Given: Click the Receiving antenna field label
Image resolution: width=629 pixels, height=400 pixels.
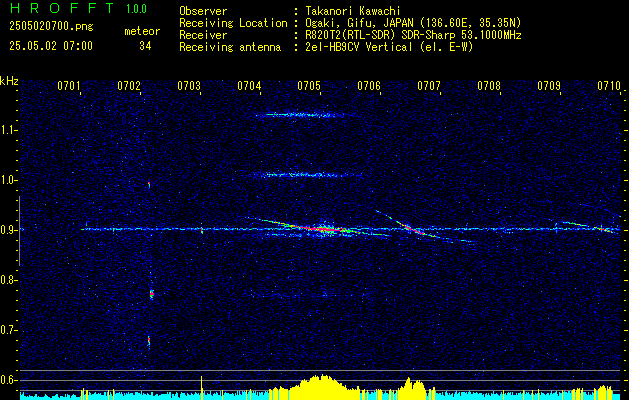Looking at the screenshot, I should pyautogui.click(x=230, y=47).
